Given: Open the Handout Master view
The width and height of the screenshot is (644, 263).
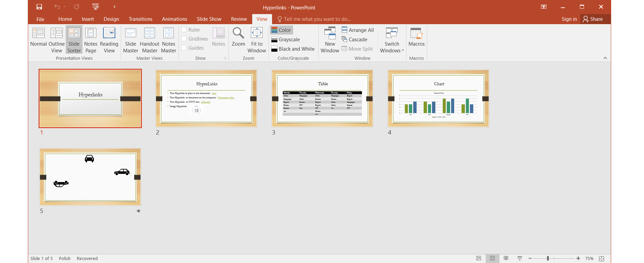Looking at the screenshot, I should tap(150, 40).
